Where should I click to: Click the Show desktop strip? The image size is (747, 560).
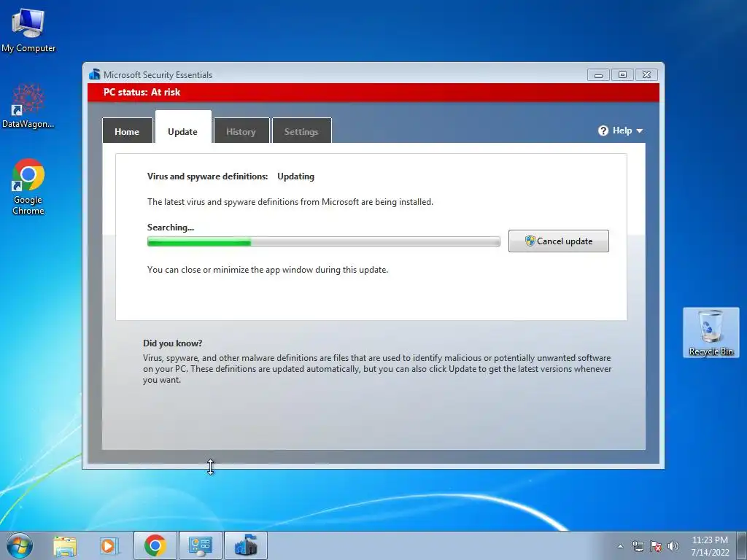[x=743, y=545]
